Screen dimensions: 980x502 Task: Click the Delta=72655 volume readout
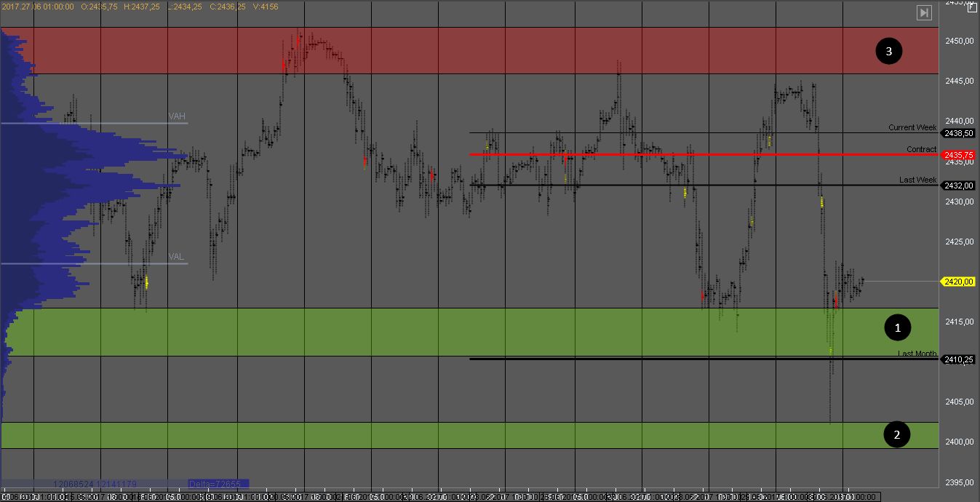coord(218,483)
